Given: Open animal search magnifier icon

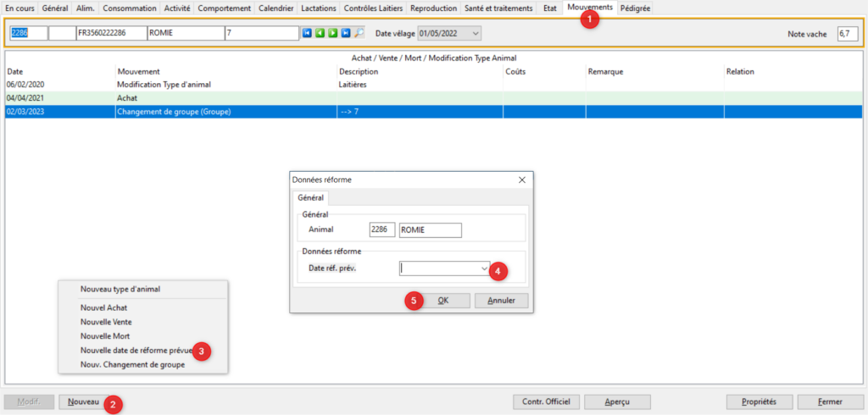Looking at the screenshot, I should [x=359, y=33].
